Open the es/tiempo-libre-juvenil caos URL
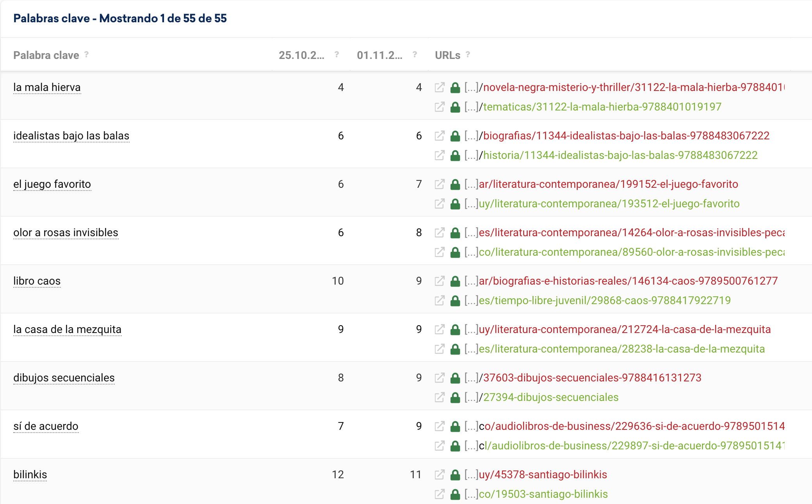Viewport: 812px width, 504px height. (x=604, y=301)
